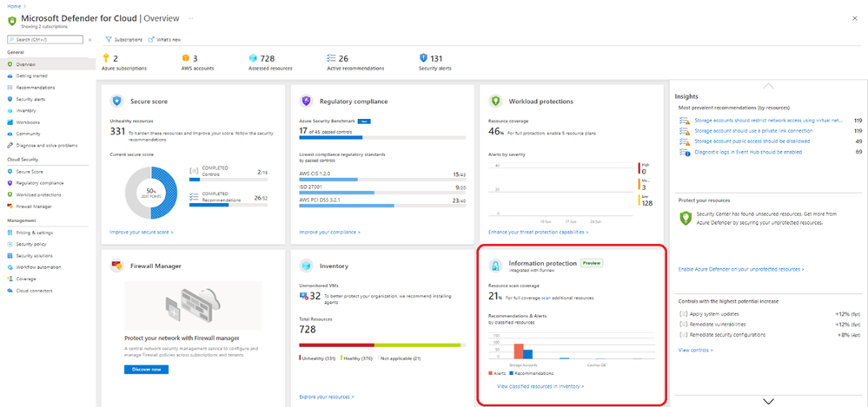868x407 pixels.
Task: Click the secure score donut chart
Action: 151,193
